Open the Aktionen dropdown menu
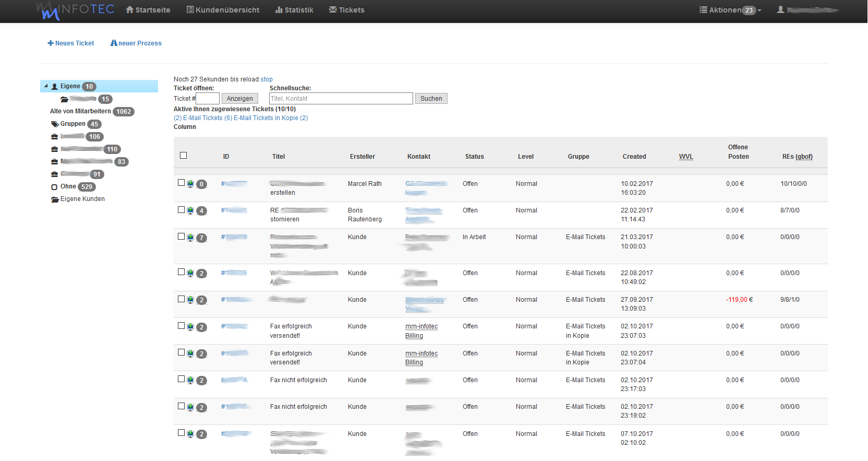 (730, 10)
